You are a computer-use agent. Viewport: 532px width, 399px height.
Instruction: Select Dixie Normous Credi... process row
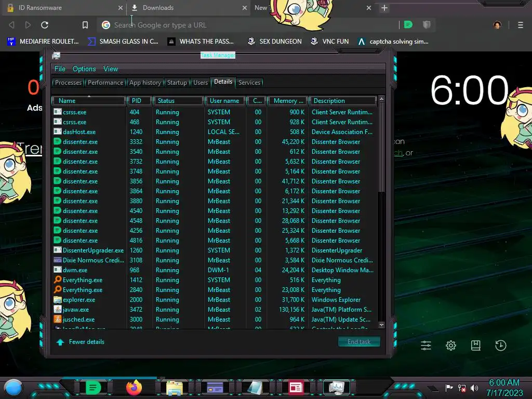click(214, 260)
